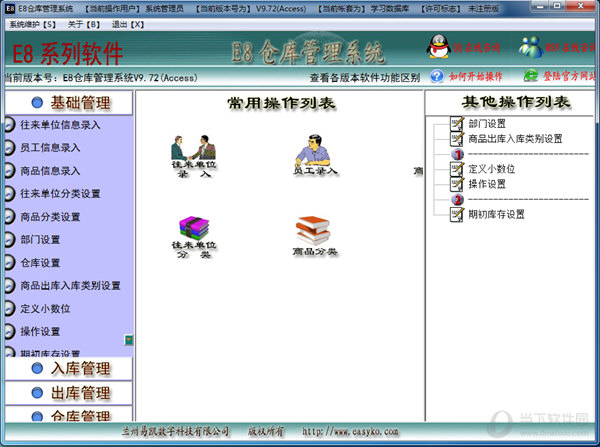
Task: Open 商品出库入库类别设置 in the left sidebar
Action: 70,286
